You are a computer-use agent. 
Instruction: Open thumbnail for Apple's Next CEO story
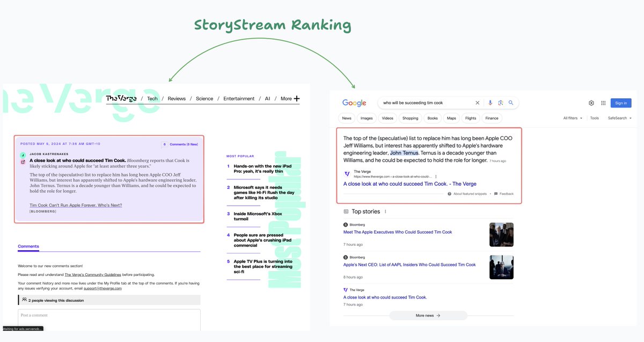tap(501, 267)
